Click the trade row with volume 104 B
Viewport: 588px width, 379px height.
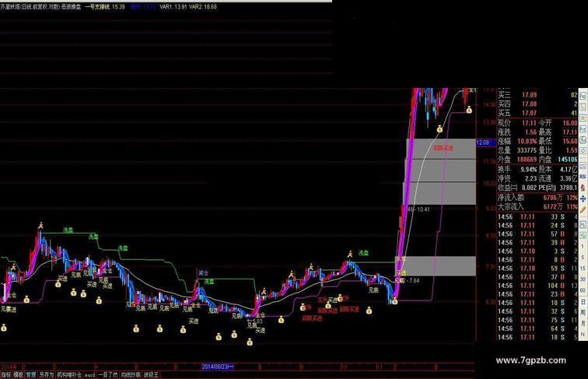[x=537, y=286]
